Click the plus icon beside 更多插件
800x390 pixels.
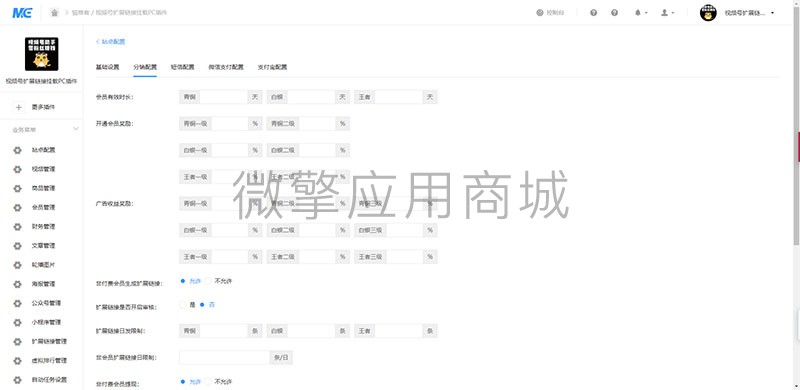coord(19,107)
